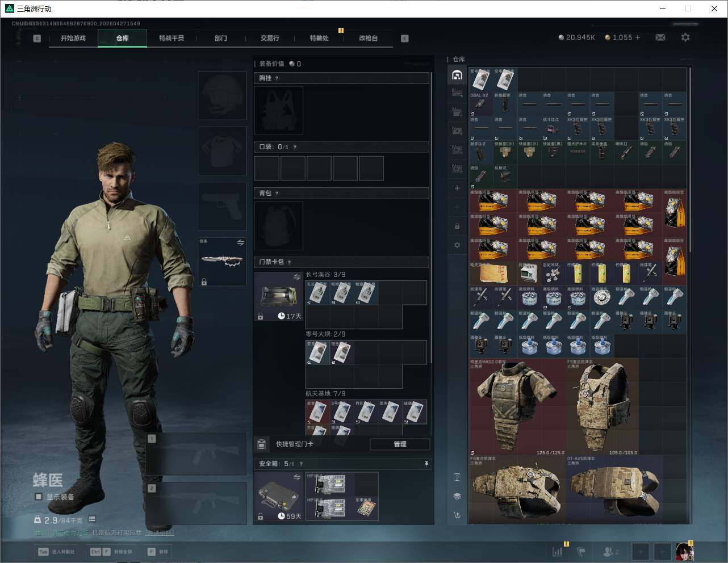Select primary weapon slot 1
The width and height of the screenshot is (728, 563).
point(196,454)
